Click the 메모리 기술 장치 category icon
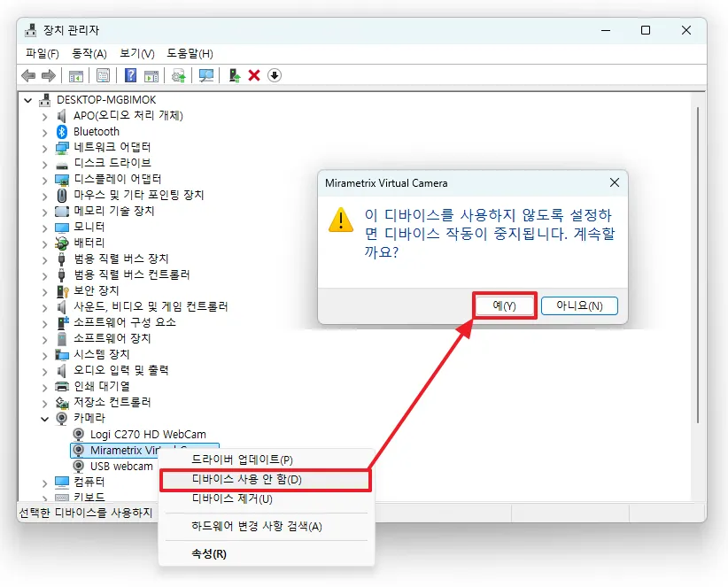 (x=62, y=212)
